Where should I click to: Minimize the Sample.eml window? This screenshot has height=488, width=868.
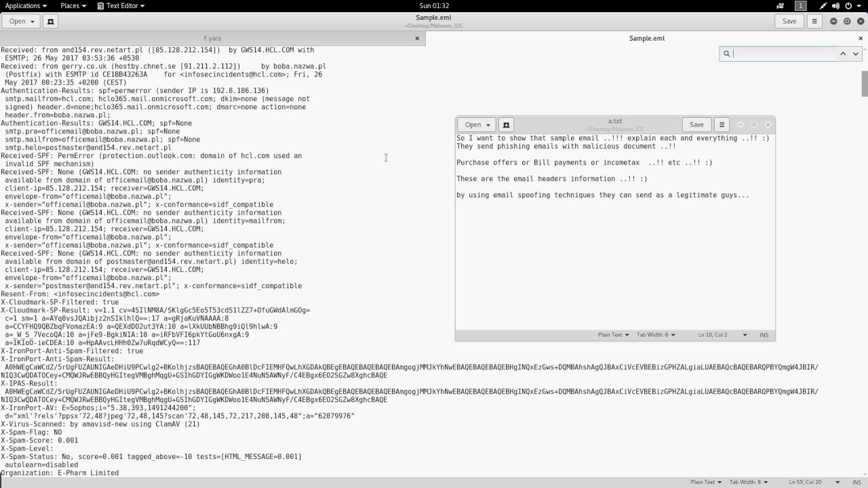click(833, 21)
